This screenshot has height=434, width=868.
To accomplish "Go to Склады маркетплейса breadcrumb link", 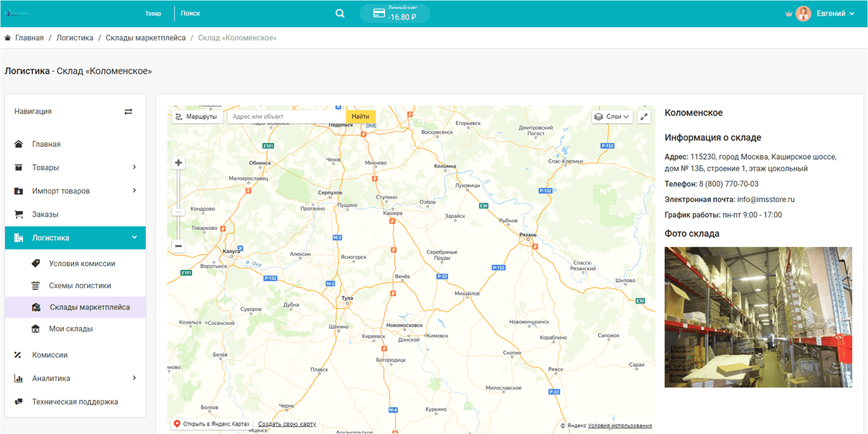I will pyautogui.click(x=146, y=38).
